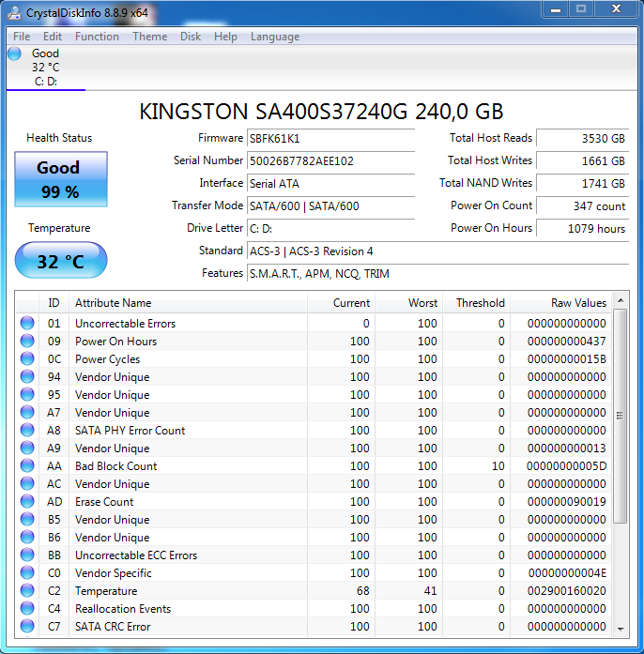Click status orb for Uncorrectable ECC Errors
This screenshot has width=644, height=654.
click(27, 555)
